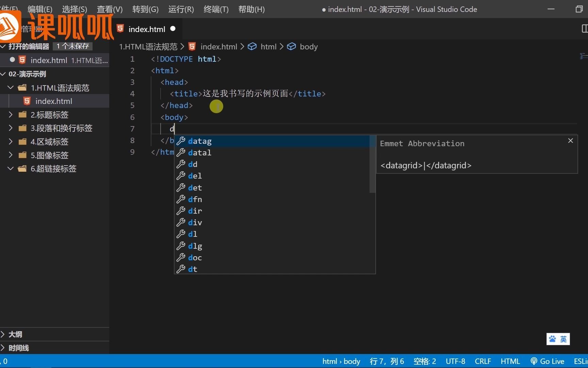Collapse the 1.HTML语法规范 folder

tap(11, 88)
